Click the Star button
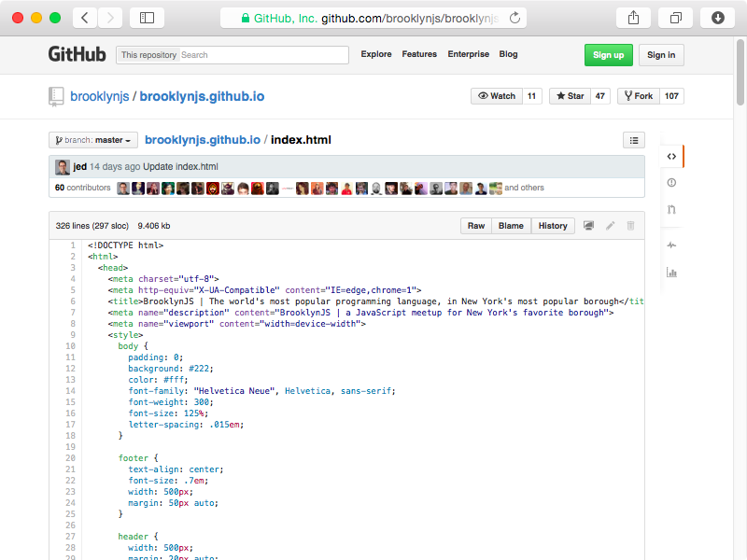This screenshot has height=560, width=747. tap(570, 96)
